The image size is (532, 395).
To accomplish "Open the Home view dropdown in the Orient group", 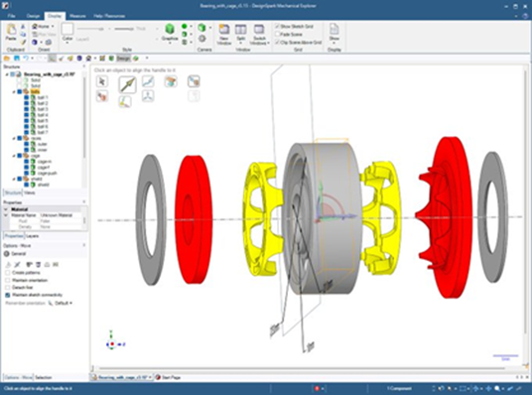I will coord(53,26).
